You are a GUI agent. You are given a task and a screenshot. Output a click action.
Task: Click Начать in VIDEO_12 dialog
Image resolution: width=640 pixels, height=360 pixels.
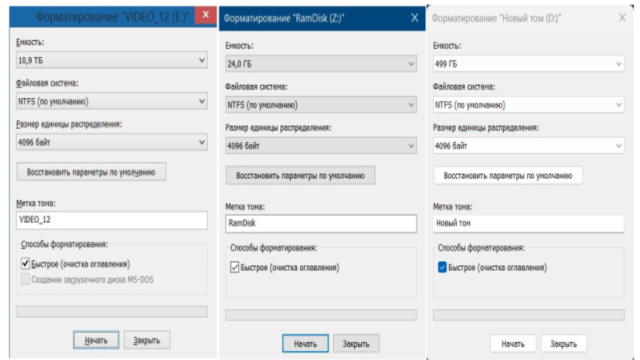[x=96, y=340]
